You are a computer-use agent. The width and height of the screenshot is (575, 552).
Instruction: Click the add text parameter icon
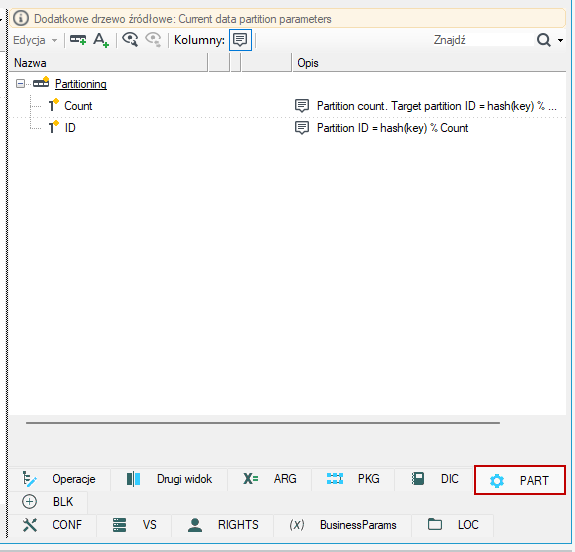(x=101, y=40)
